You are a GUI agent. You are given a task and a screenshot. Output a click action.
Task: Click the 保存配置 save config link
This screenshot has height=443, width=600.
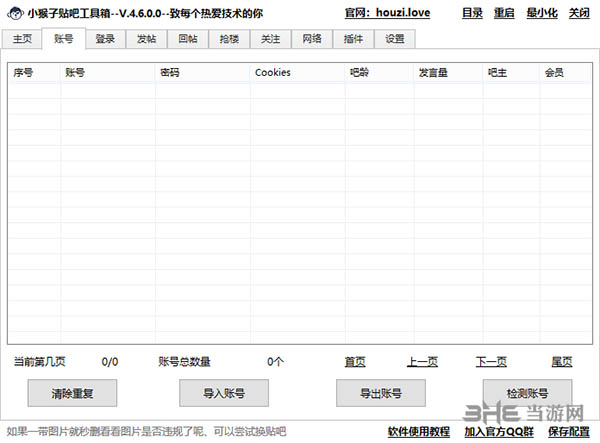tap(569, 432)
